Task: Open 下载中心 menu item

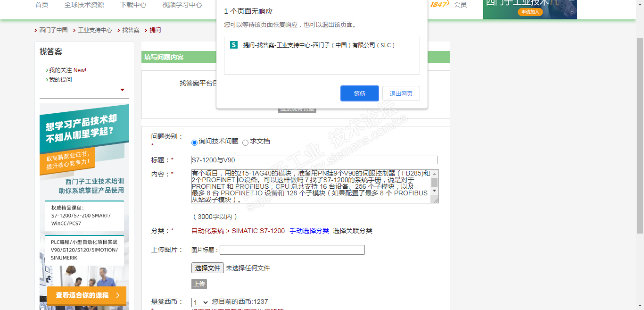Action: 133,5
